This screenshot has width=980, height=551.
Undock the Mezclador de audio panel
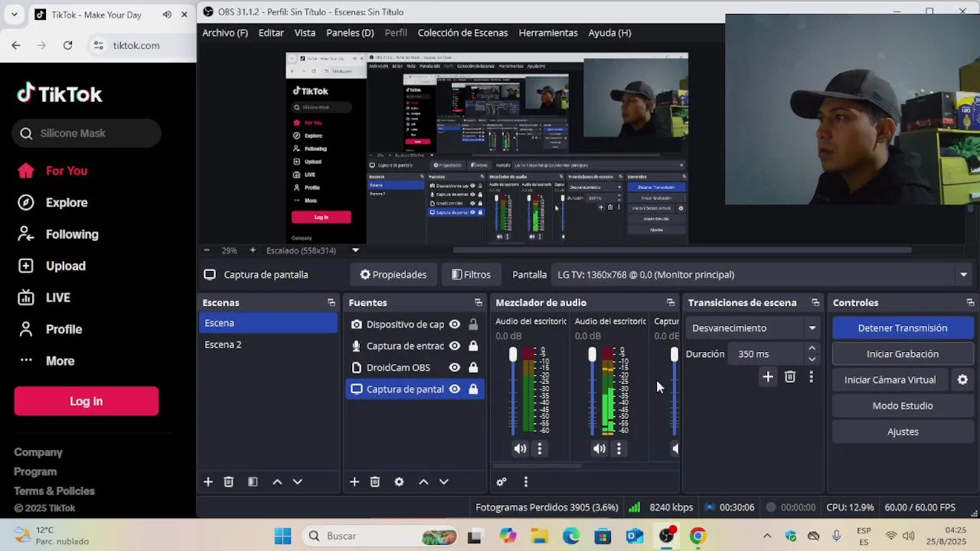[x=671, y=303]
